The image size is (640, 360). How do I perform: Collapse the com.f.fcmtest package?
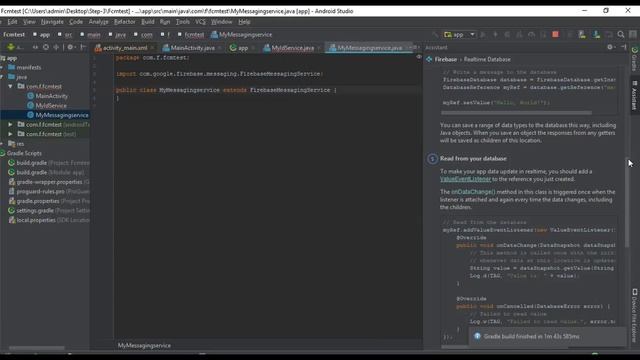pos(10,87)
